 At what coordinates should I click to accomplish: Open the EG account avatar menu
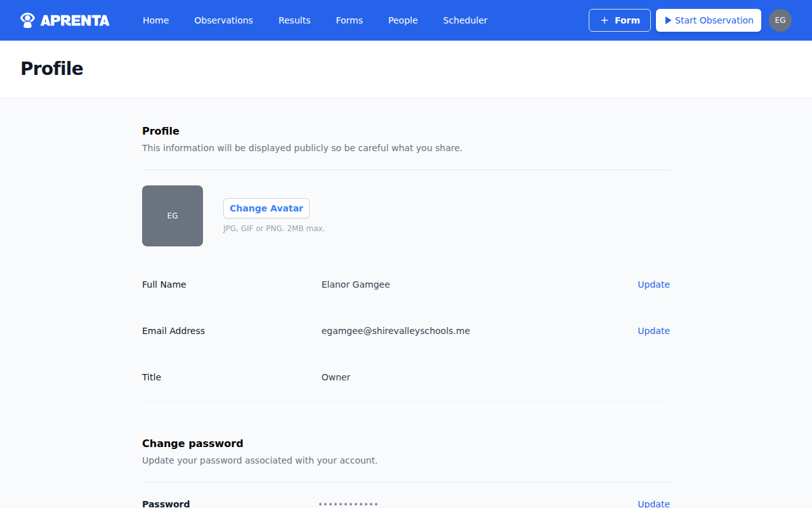point(780,20)
